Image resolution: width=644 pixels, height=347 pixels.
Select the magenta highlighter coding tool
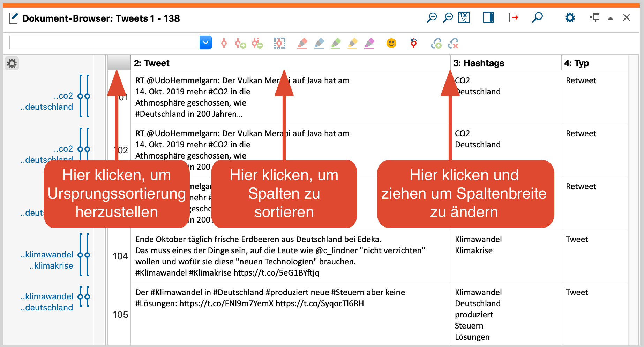[369, 44]
